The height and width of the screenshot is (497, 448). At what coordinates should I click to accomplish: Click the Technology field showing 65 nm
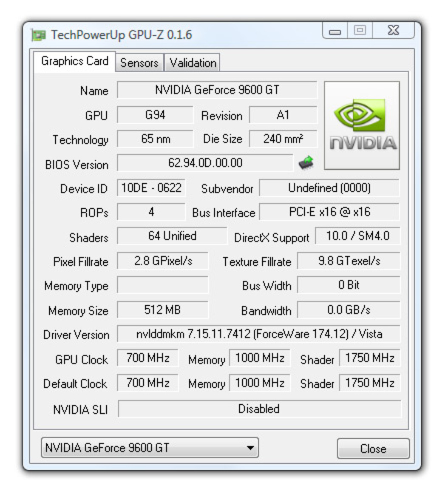tap(155, 139)
